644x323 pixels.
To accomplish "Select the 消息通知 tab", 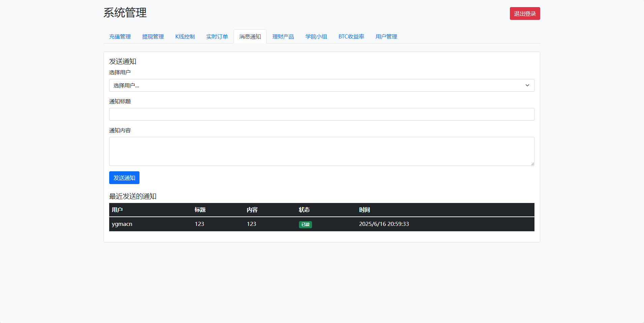I will click(250, 36).
